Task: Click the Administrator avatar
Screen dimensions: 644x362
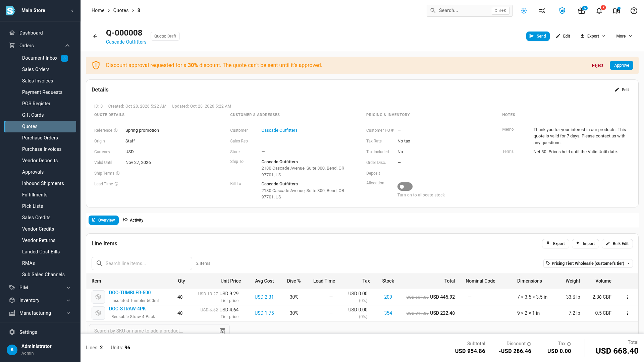Action: tap(12, 350)
